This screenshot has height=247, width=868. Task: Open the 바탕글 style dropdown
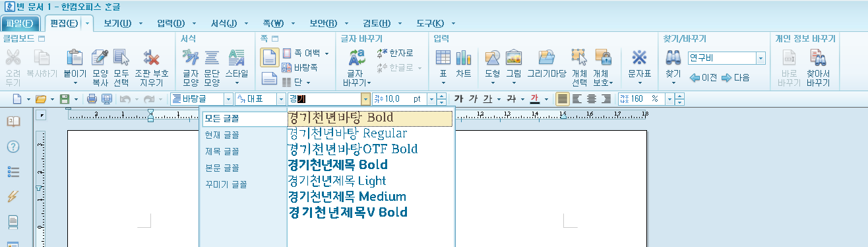229,98
